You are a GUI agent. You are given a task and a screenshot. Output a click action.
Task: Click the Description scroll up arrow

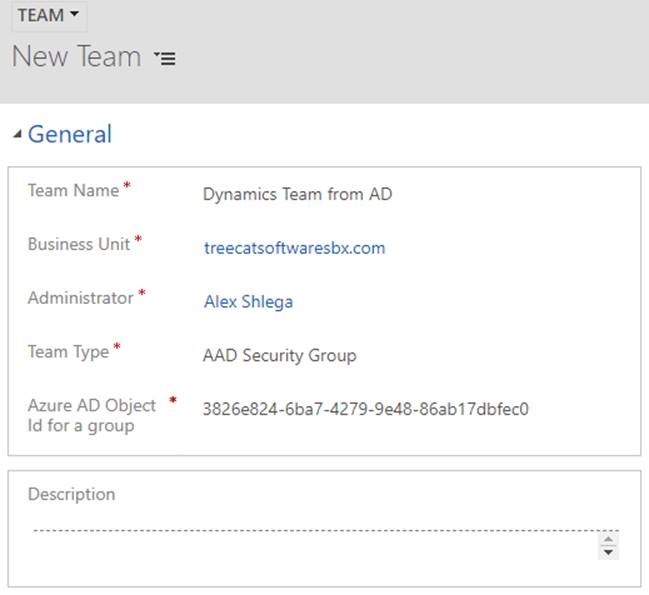coord(608,539)
